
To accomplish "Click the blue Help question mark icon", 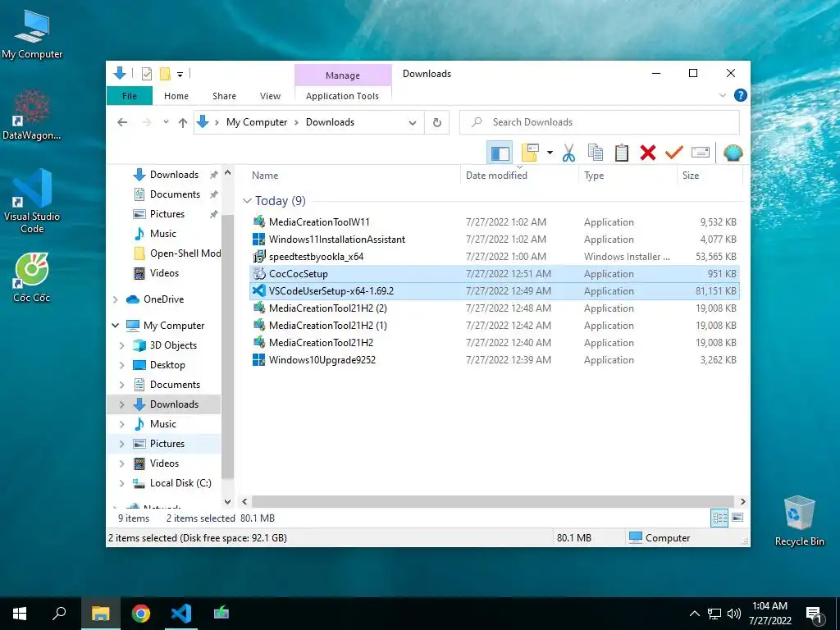I will 741,95.
